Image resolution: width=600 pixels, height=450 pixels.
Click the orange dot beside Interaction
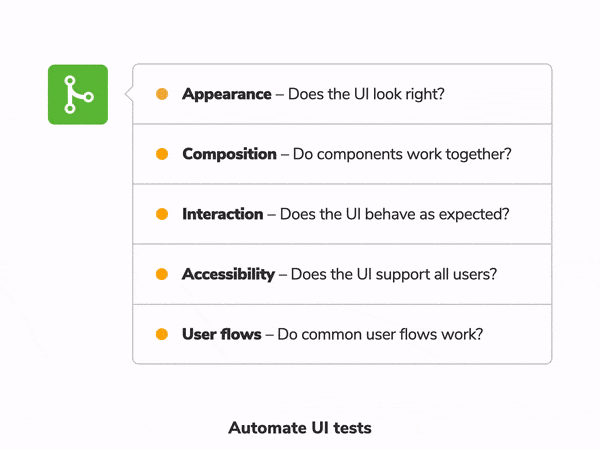pos(162,214)
